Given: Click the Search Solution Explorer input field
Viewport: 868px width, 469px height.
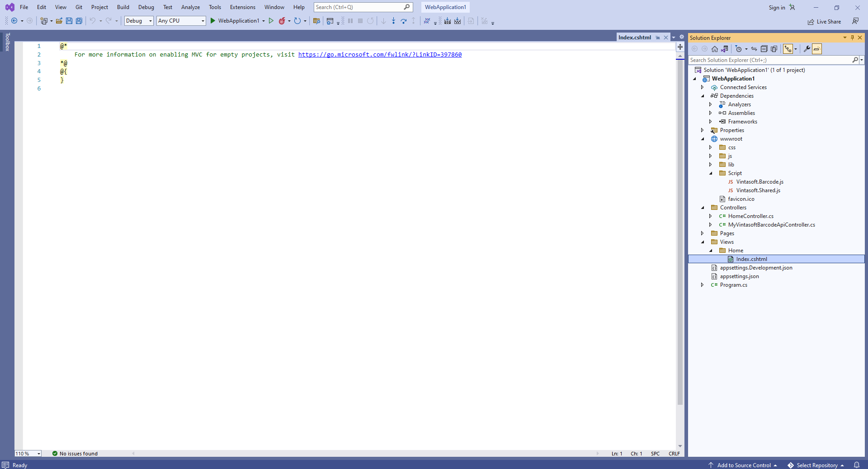Looking at the screenshot, I should [x=769, y=60].
